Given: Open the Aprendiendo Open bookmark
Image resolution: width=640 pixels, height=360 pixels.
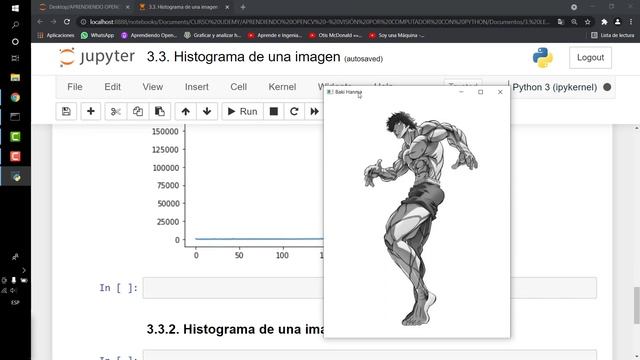Looking at the screenshot, I should pos(149,36).
